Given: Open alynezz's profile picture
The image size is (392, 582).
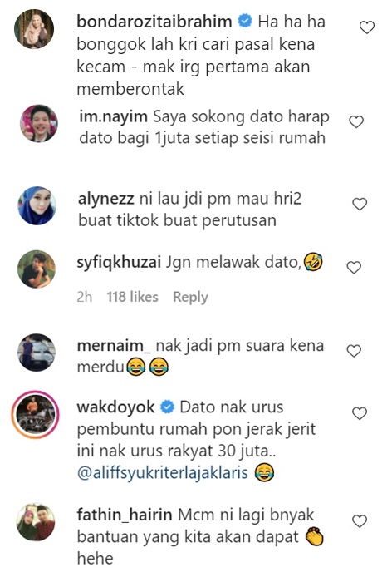Looking at the screenshot, I should (37, 205).
